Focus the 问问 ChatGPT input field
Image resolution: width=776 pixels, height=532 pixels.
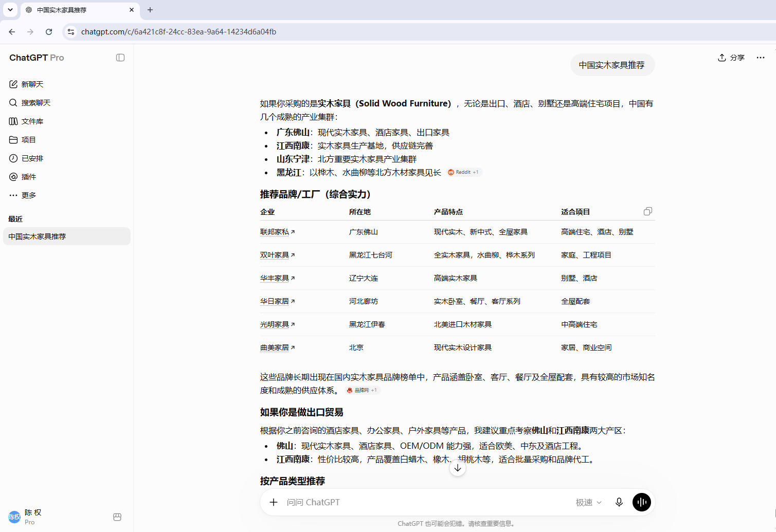pos(427,502)
